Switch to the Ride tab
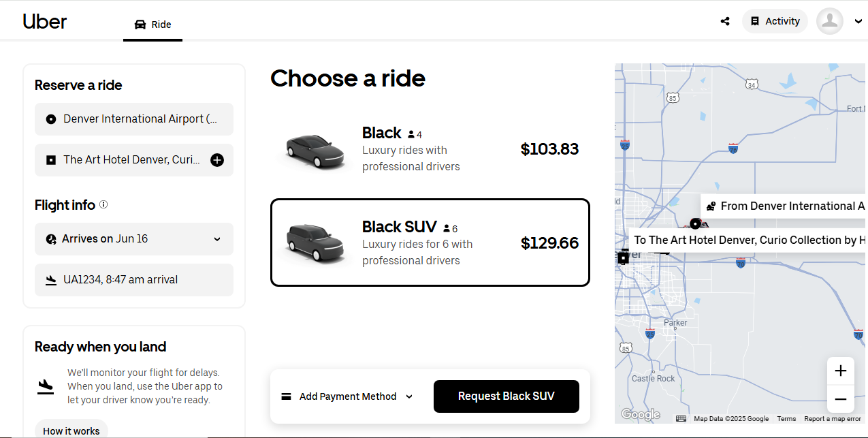This screenshot has width=868, height=438. click(x=152, y=25)
